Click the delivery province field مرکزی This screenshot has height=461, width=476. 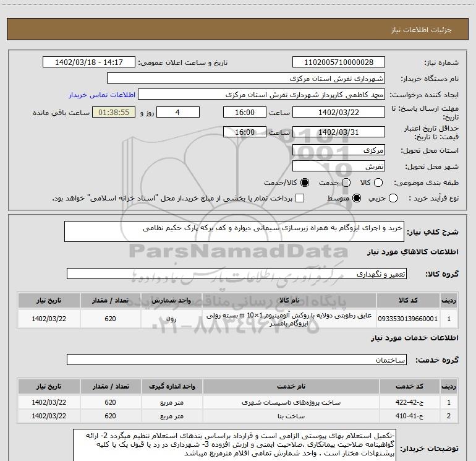click(x=339, y=150)
